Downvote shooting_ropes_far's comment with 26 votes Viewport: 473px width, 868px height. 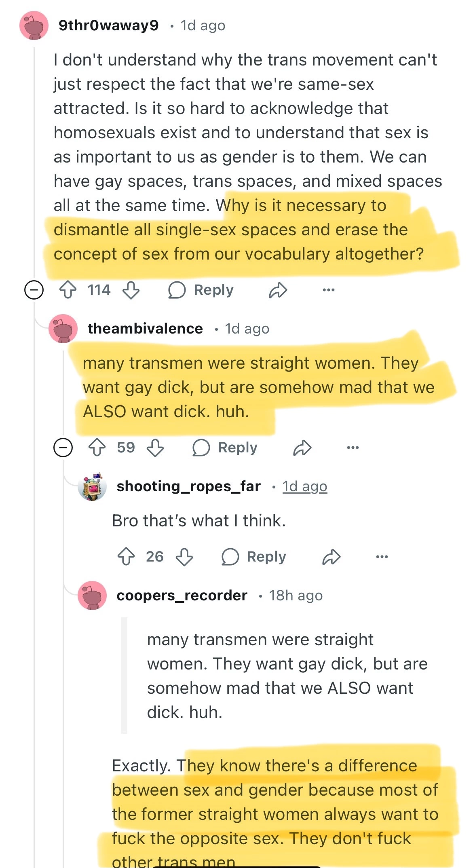(184, 556)
